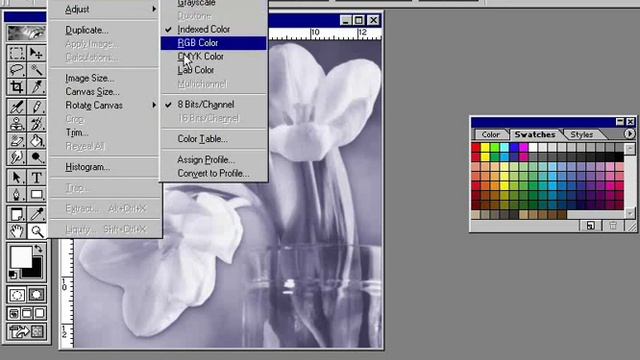Select the Clone Stamp tool
Viewport: 640px width, 360px height.
pyautogui.click(x=17, y=124)
